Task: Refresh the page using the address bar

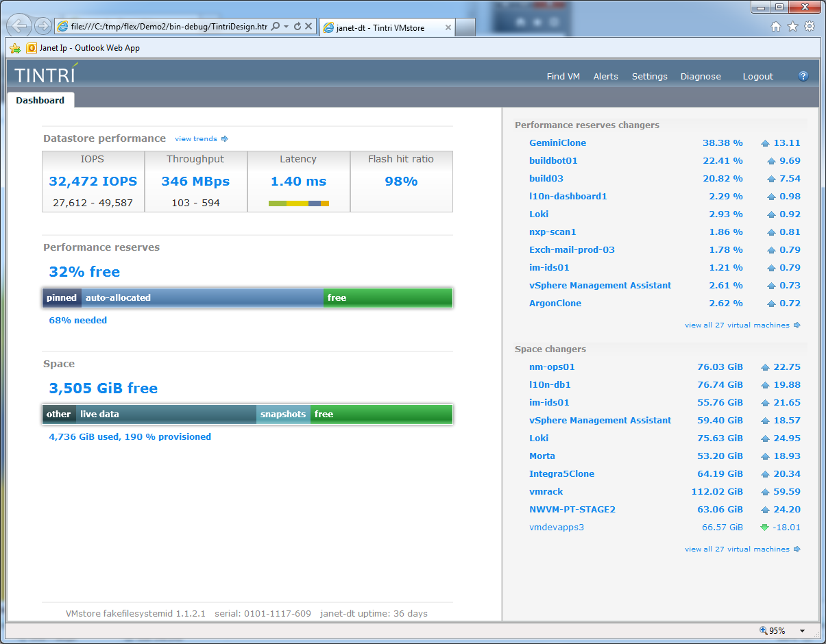Action: (x=297, y=26)
